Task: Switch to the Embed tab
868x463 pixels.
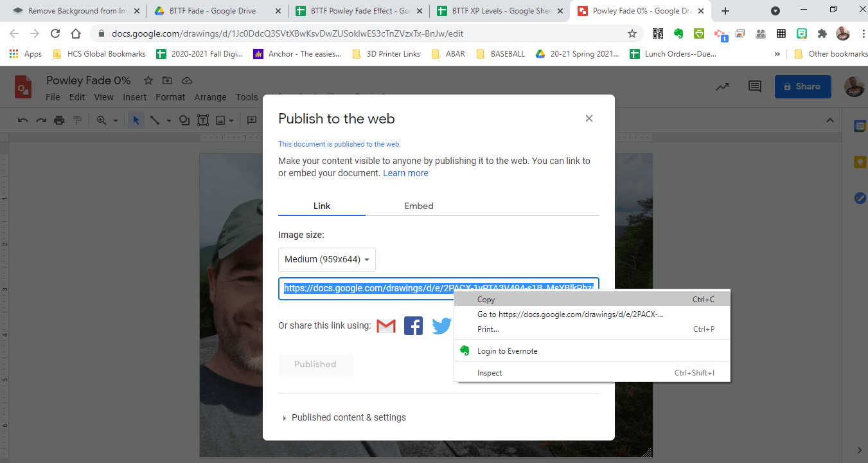Action: coord(418,206)
